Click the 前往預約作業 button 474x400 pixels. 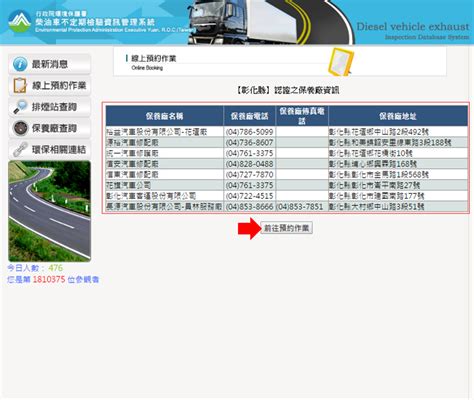pyautogui.click(x=286, y=228)
